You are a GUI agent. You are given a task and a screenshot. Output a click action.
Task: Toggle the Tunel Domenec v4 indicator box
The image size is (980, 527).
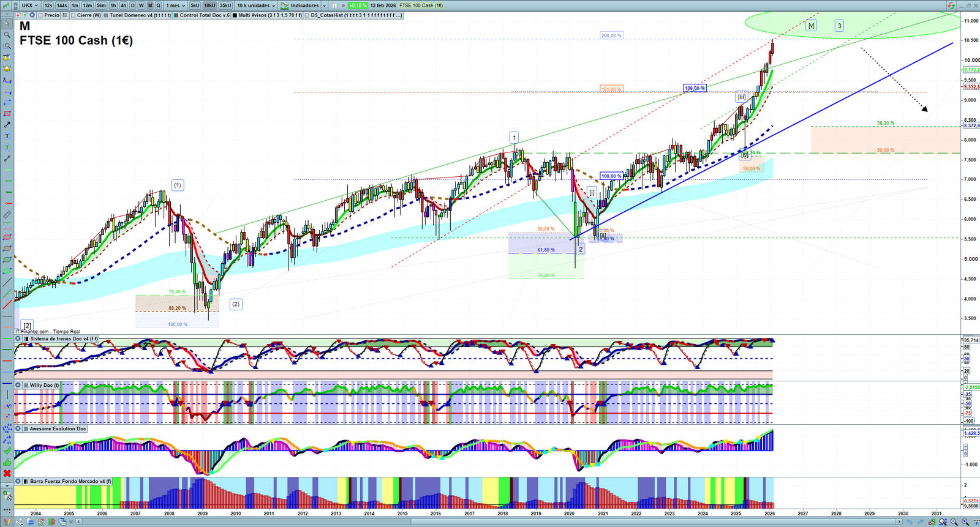tap(106, 15)
